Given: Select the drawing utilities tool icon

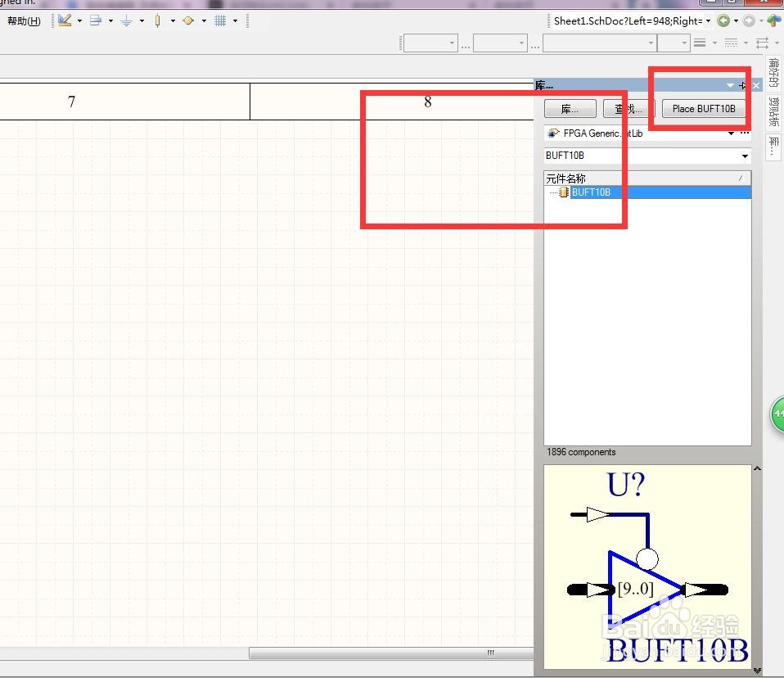Looking at the screenshot, I should pyautogui.click(x=65, y=20).
